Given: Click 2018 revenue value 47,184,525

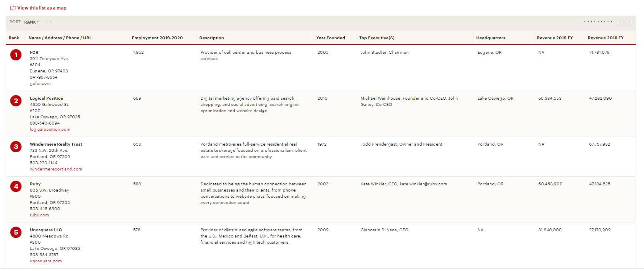Looking at the screenshot, I should point(600,184).
